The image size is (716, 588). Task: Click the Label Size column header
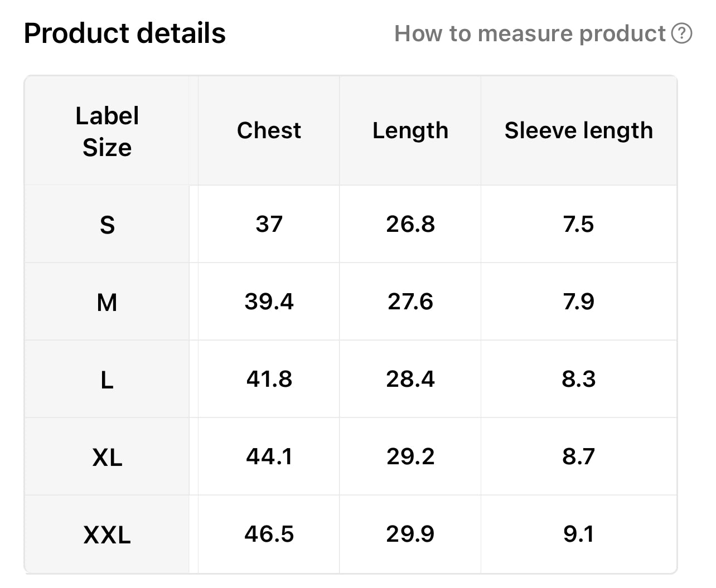[x=107, y=132]
